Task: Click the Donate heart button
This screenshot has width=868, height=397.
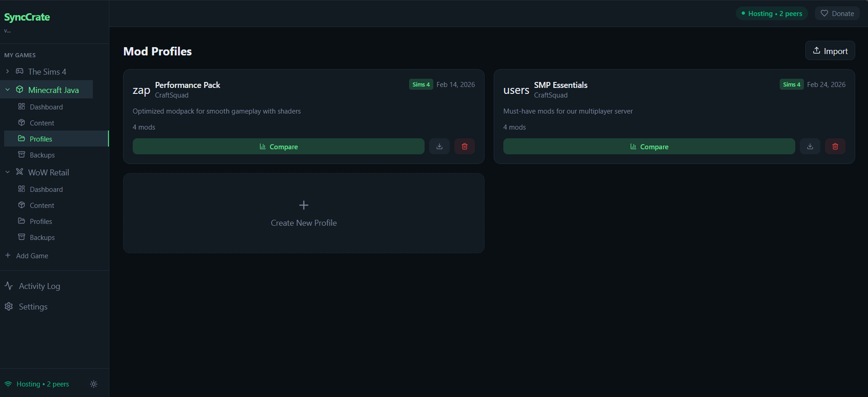Action: point(837,14)
